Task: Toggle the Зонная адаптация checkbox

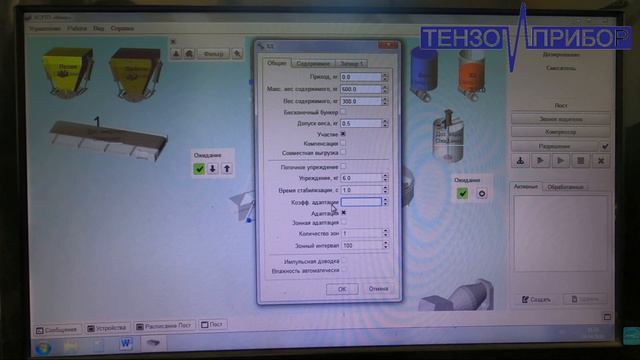Action: point(343,222)
